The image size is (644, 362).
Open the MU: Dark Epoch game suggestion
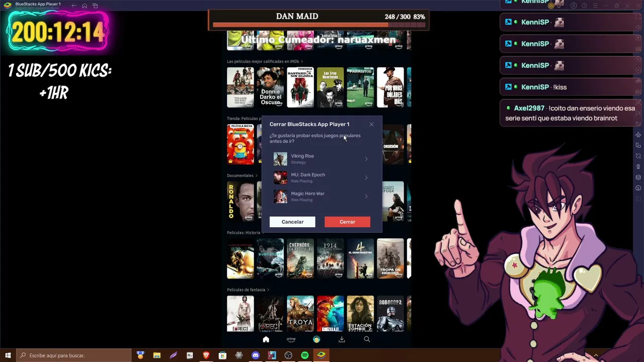pyautogui.click(x=321, y=177)
